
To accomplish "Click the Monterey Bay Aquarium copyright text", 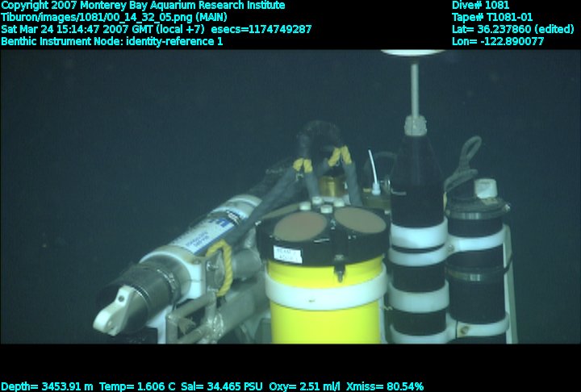I will tap(143, 6).
